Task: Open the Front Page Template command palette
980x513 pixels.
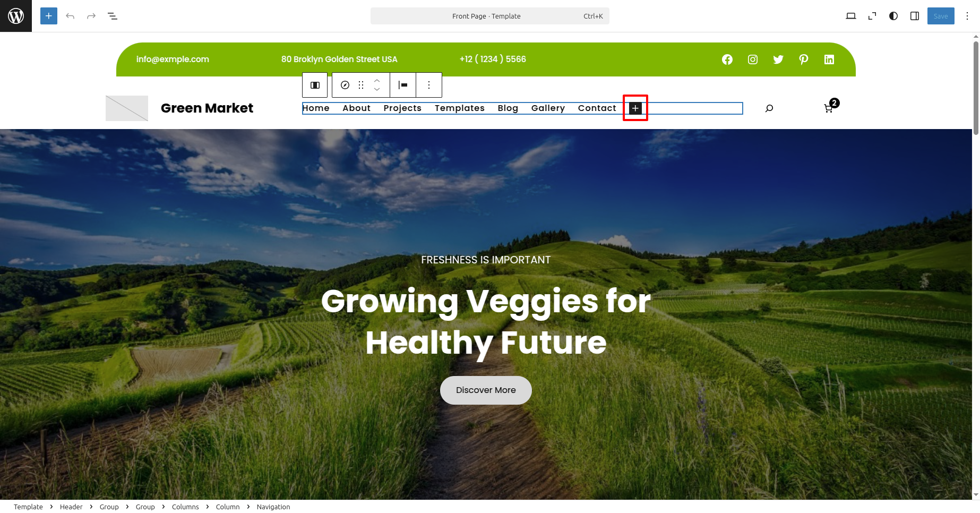Action: [489, 16]
